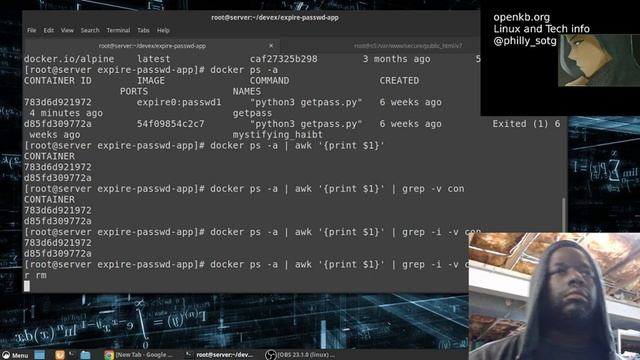Screen dimensions: 640x360
Task: Launch the orange software manager icon in the taskbar
Action: [x=60, y=355]
